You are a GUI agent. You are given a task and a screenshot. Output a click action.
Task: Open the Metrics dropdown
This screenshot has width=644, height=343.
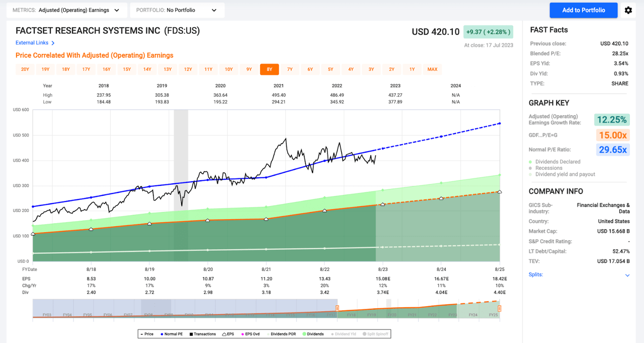point(70,10)
